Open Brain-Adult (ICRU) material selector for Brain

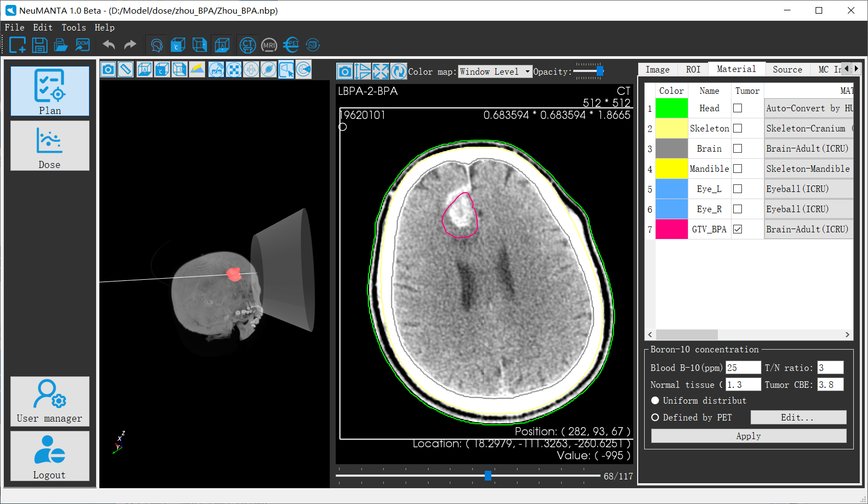pos(808,148)
